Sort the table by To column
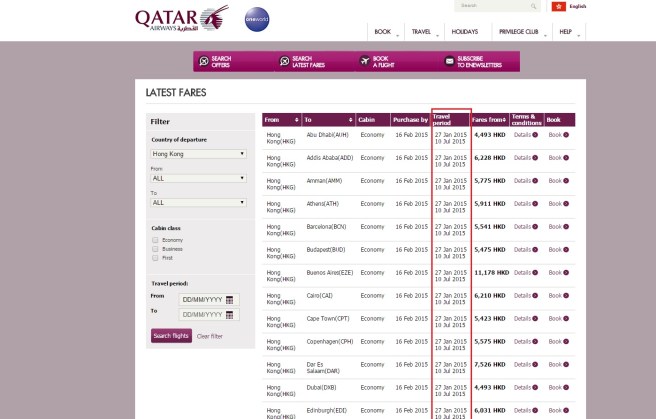This screenshot has height=419, width=656. click(351, 120)
